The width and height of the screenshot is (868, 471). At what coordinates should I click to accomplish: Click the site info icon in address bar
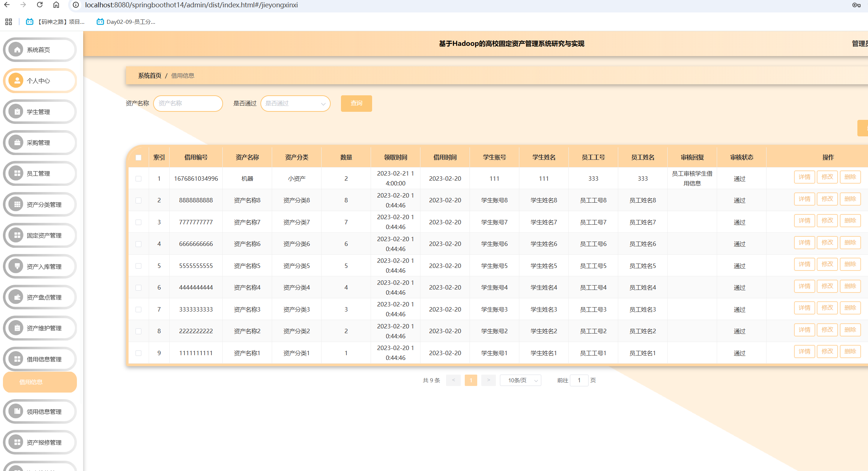(x=76, y=5)
